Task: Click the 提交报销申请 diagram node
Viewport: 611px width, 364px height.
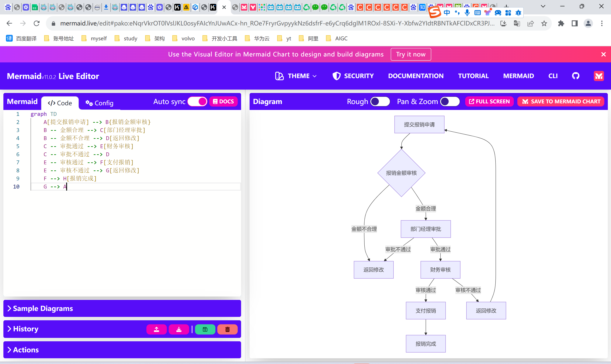Action: point(419,125)
